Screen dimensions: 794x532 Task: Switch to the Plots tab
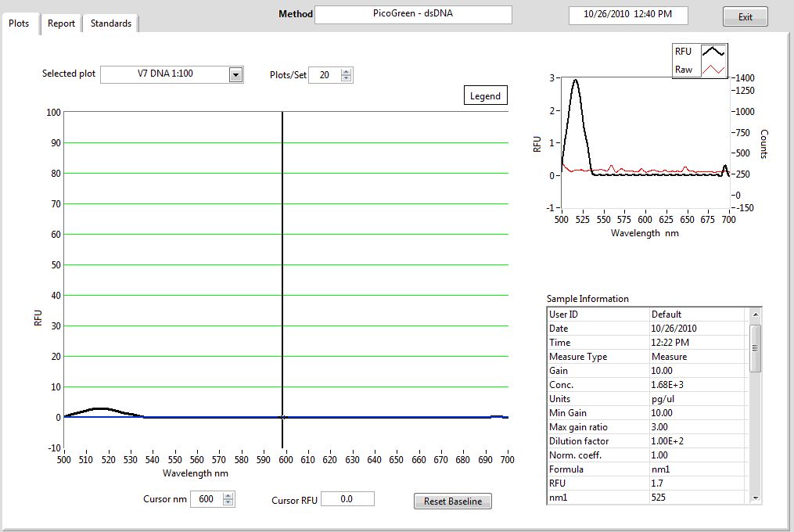[20, 23]
